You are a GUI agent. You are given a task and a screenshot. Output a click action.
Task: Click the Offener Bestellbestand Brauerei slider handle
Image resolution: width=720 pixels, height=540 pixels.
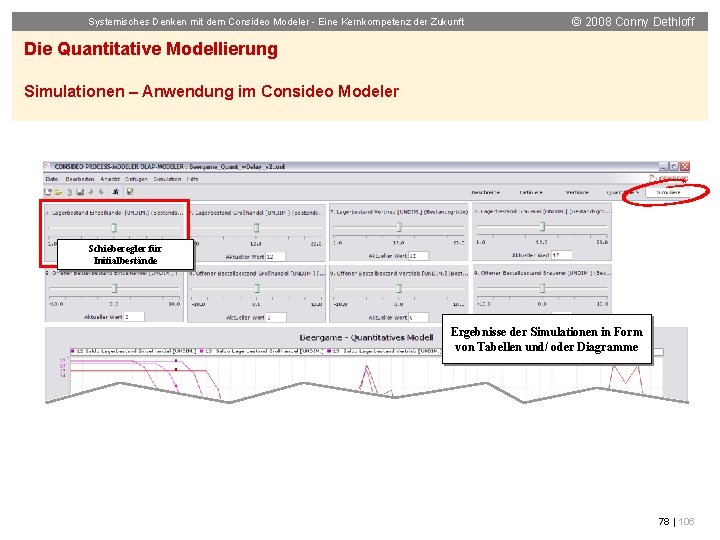(542, 288)
